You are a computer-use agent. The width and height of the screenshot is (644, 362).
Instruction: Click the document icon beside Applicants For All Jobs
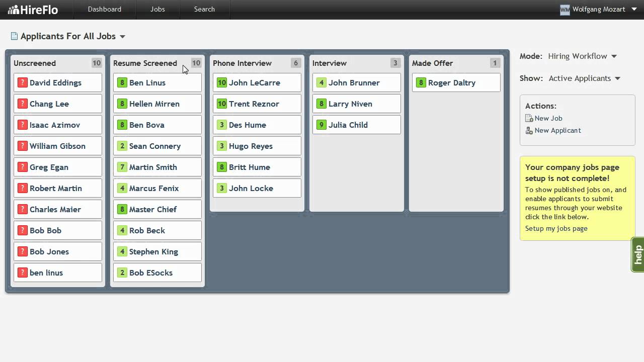tap(14, 36)
